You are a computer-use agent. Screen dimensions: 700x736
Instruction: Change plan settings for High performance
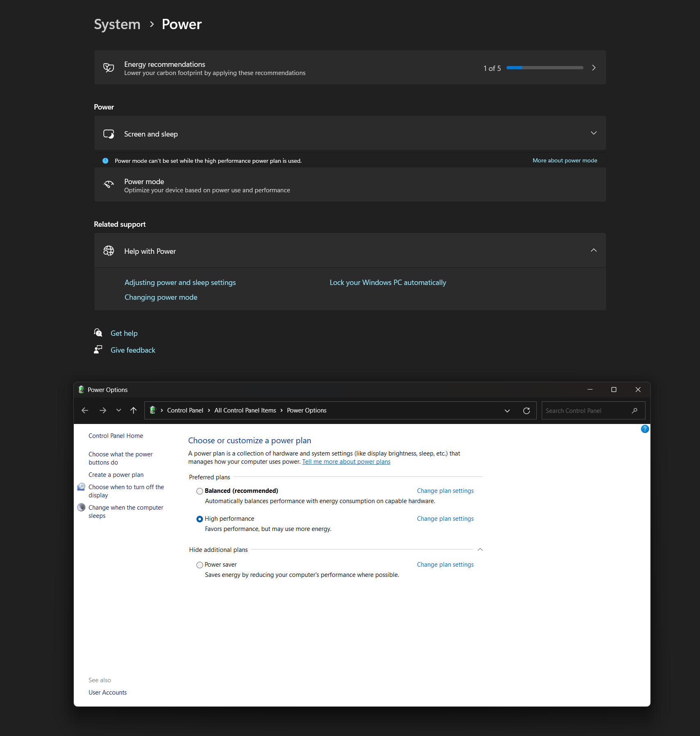[x=445, y=519]
